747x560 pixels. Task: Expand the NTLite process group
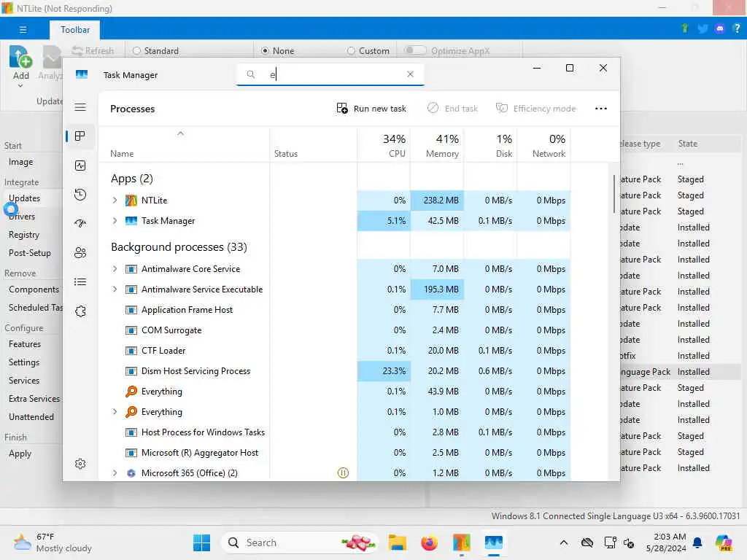[x=115, y=200]
